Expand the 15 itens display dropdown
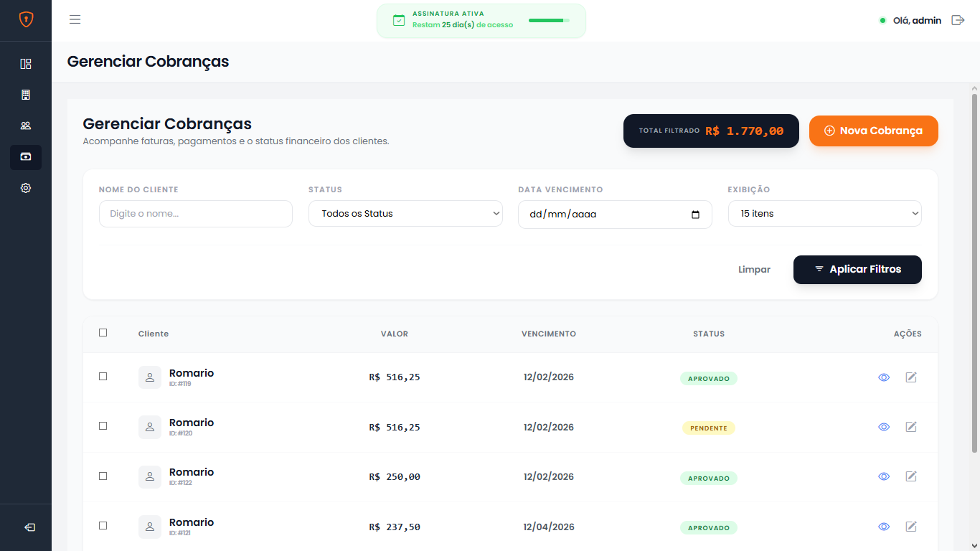The height and width of the screenshot is (551, 980). [x=824, y=214]
